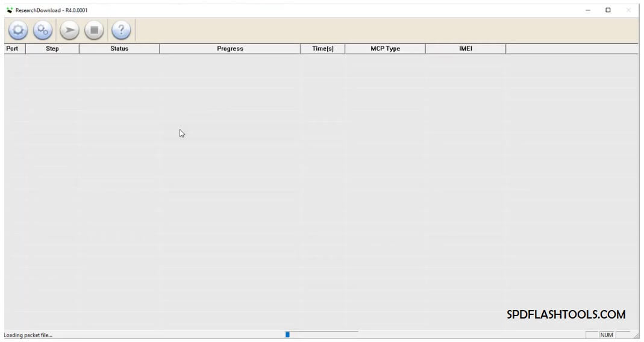Viewport: 644px width, 342px height.
Task: Click the Load Packet gear icon
Action: click(x=18, y=30)
